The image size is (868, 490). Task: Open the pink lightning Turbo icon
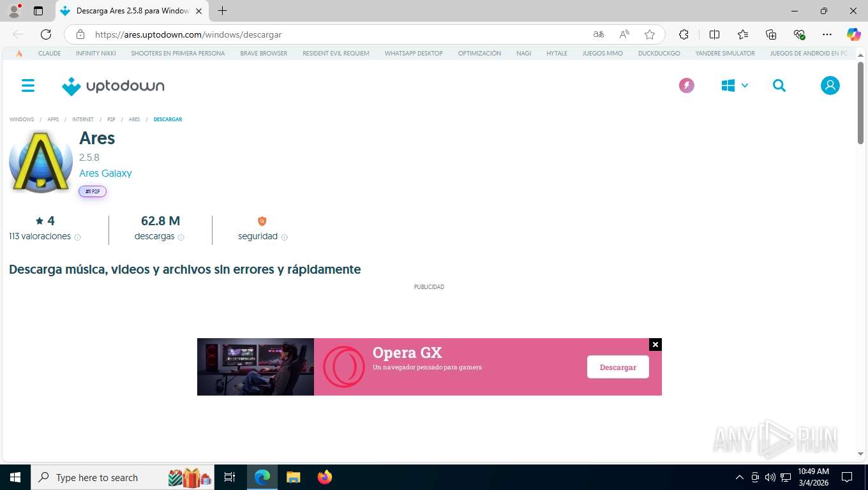pyautogui.click(x=687, y=85)
